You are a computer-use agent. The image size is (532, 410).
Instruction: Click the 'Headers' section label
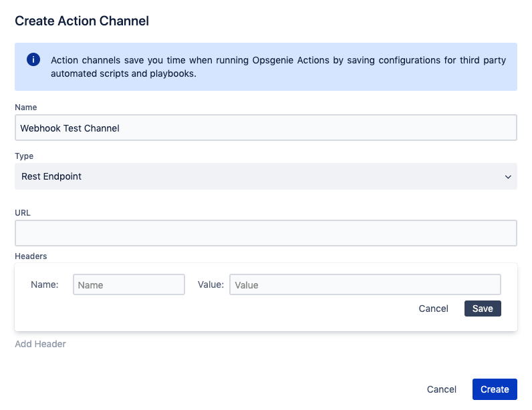pos(31,256)
